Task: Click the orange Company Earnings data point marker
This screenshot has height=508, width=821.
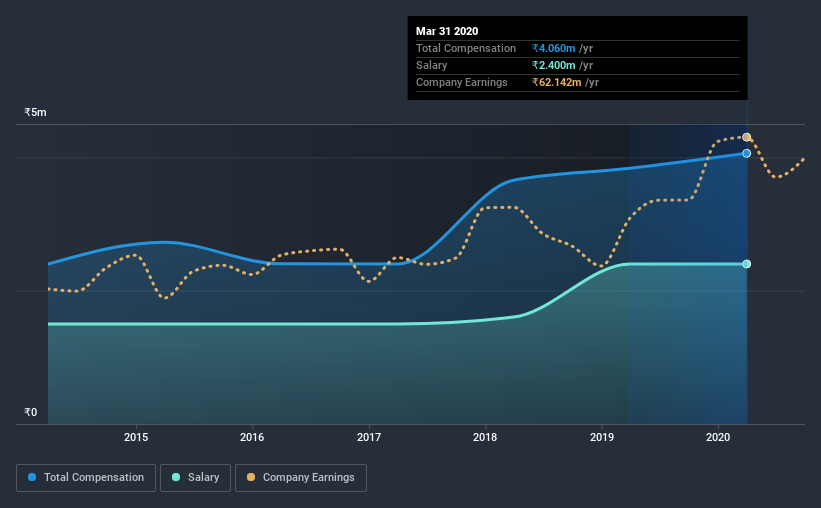Action: tap(747, 137)
